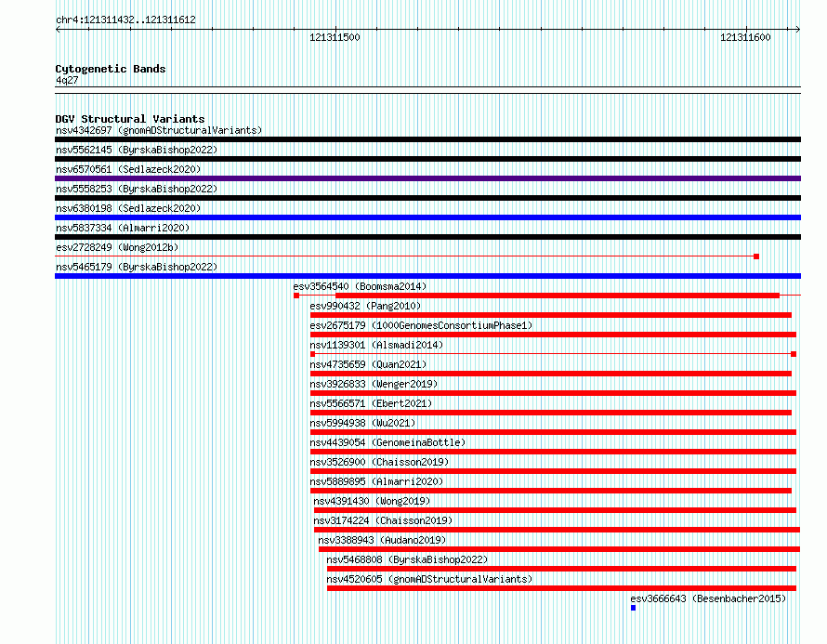Open nsv5837334 (Almarri2020) label

point(123,228)
